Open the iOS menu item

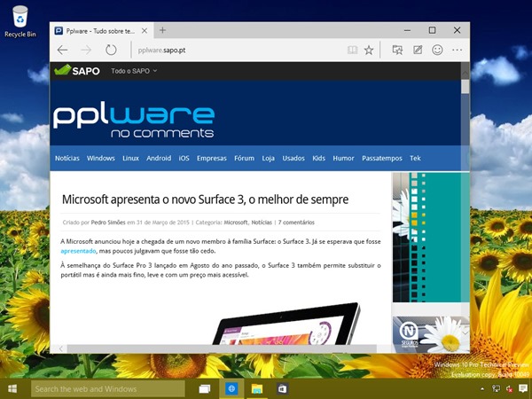[x=184, y=158]
